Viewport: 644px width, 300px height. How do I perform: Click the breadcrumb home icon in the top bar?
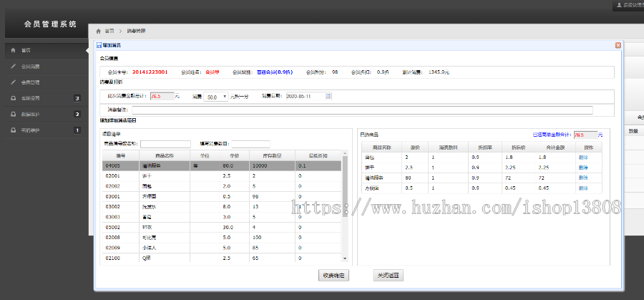coord(99,32)
